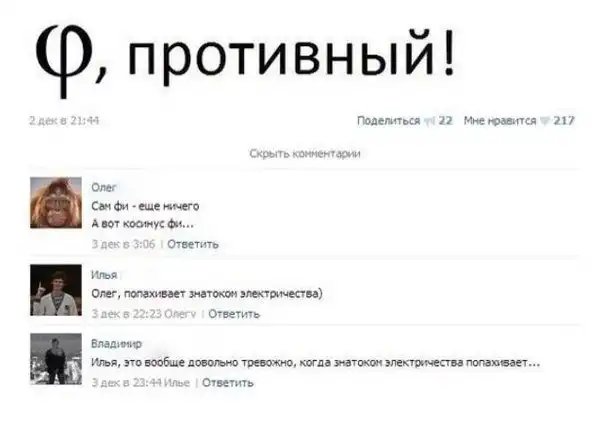Click the share megaphone icon
Screen dimensions: 604x424
point(429,121)
